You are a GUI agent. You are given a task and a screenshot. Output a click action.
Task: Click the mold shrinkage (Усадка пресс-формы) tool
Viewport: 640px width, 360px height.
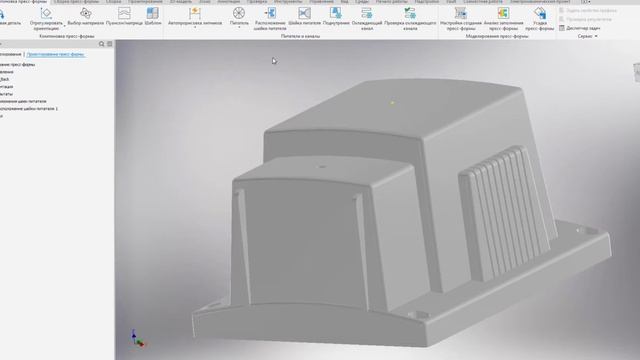click(x=540, y=18)
